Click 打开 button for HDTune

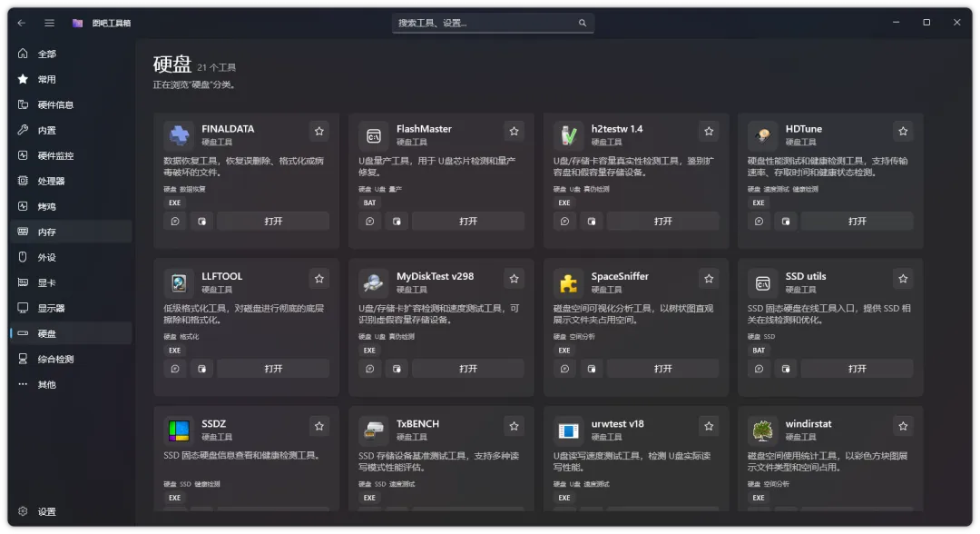pos(857,222)
